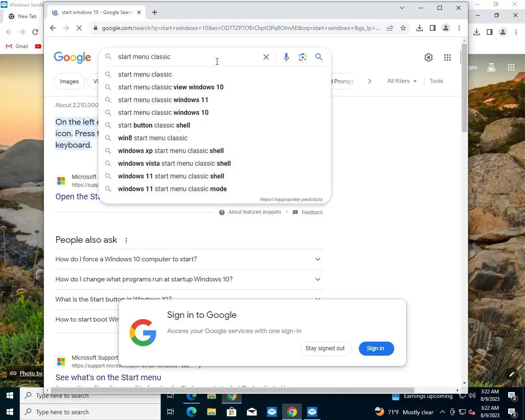The height and width of the screenshot is (420, 525).
Task: Open Microsoft Store from the taskbar
Action: (232, 412)
